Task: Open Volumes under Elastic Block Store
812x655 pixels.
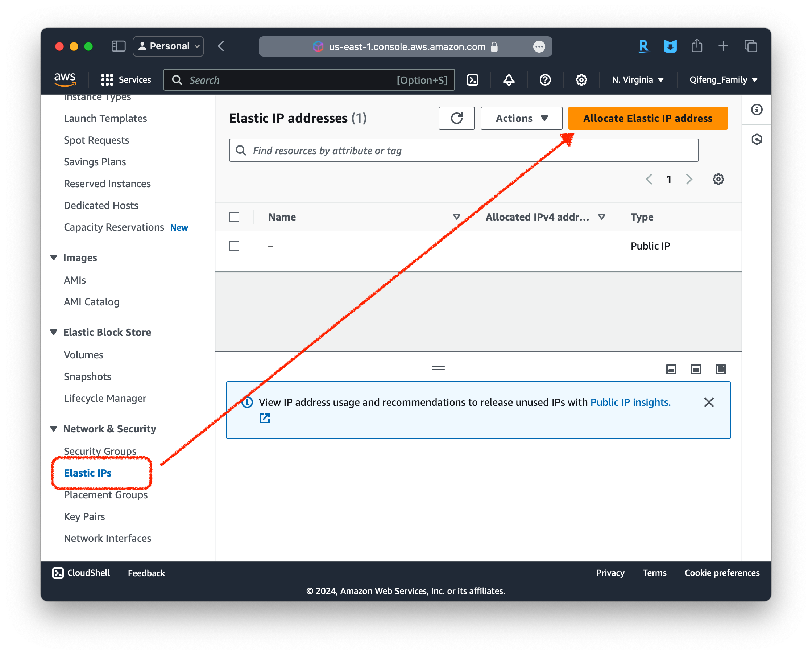Action: click(x=83, y=355)
